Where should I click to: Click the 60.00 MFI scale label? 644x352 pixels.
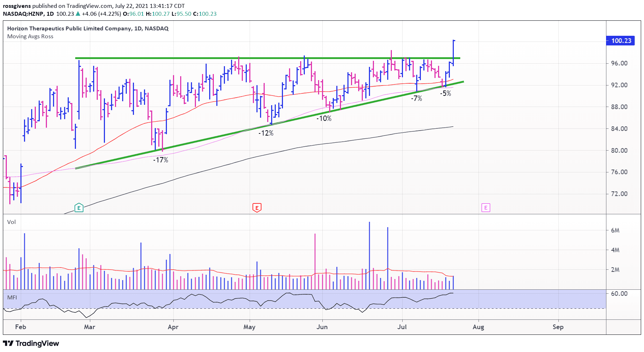pos(619,294)
